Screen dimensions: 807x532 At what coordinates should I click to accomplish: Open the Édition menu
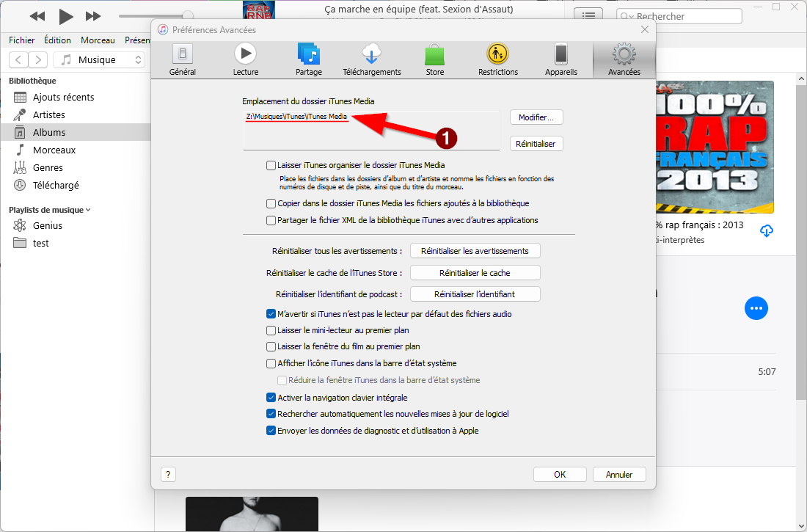(57, 40)
